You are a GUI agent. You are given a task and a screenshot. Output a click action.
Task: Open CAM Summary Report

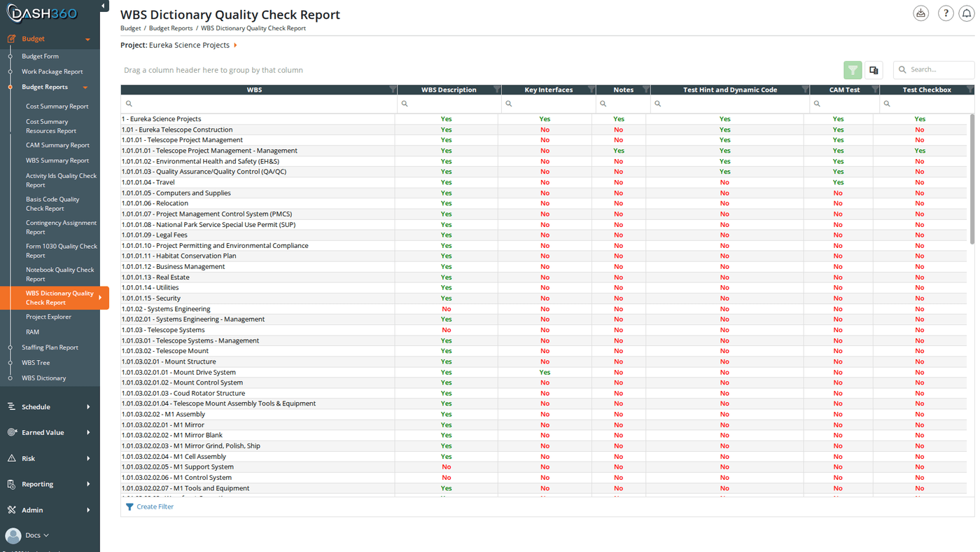(x=57, y=145)
